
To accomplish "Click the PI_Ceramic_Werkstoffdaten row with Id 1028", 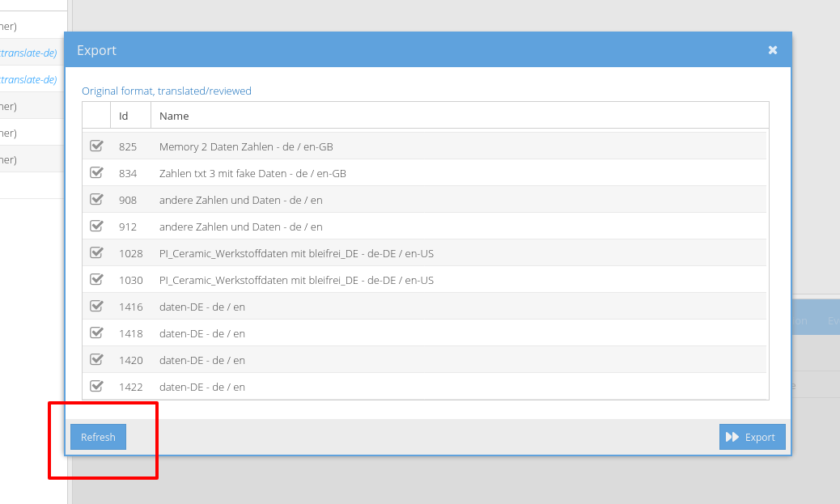I will point(296,253).
